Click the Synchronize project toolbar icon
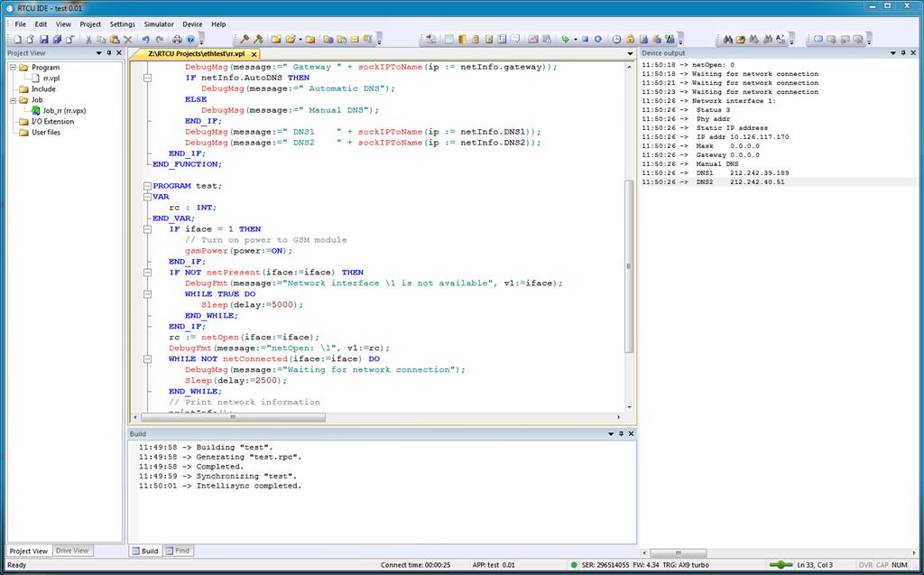 tap(598, 39)
